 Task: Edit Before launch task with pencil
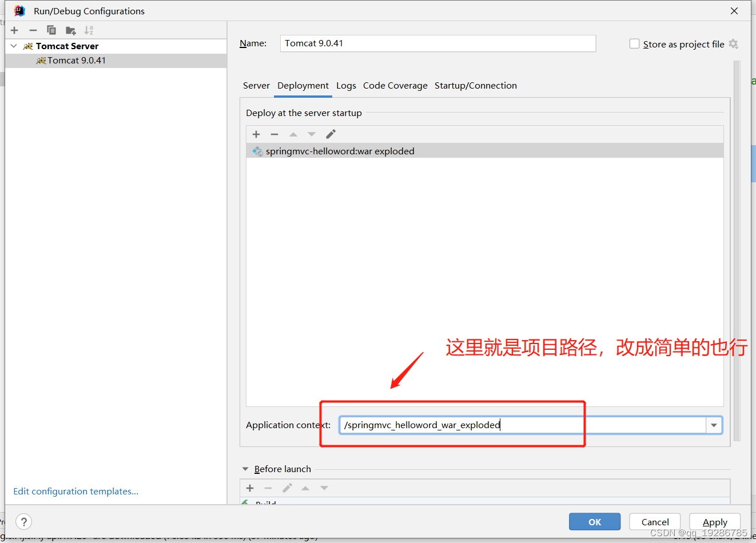click(287, 488)
